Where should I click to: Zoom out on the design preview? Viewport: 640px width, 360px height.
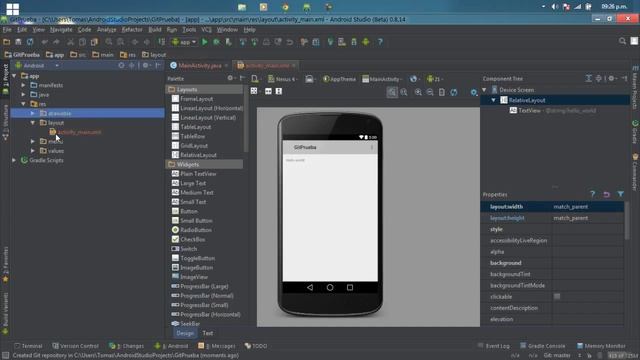coord(430,92)
